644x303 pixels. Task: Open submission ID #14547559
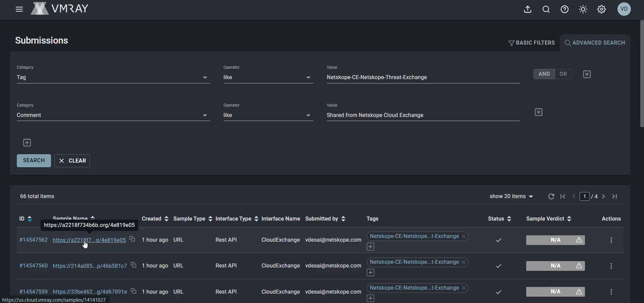click(x=34, y=292)
